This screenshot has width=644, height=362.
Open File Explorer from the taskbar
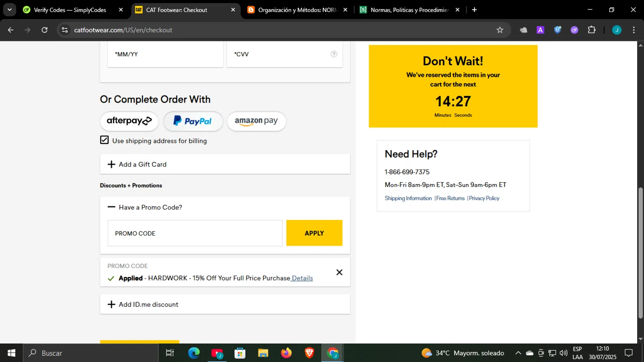pos(263,353)
